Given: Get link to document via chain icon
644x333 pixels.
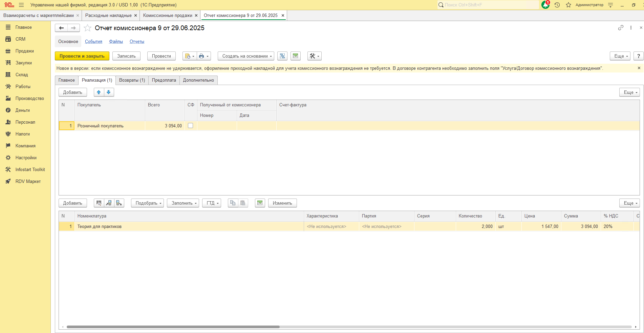Looking at the screenshot, I should tap(620, 28).
